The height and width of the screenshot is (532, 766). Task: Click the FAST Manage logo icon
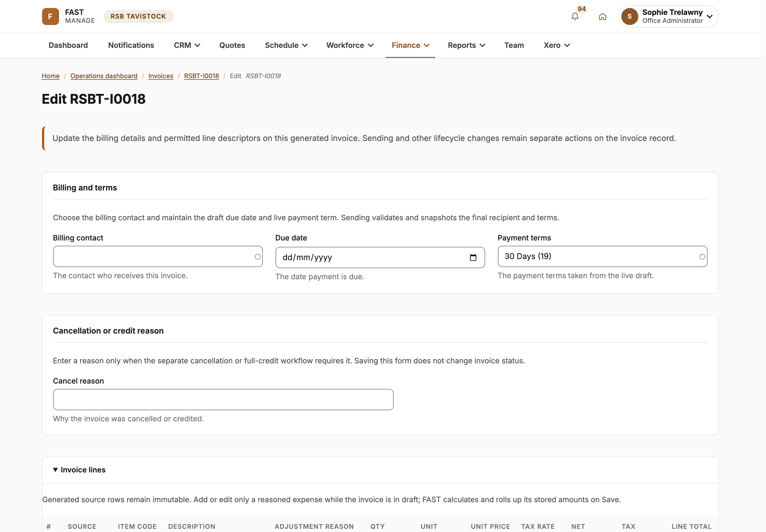(50, 16)
